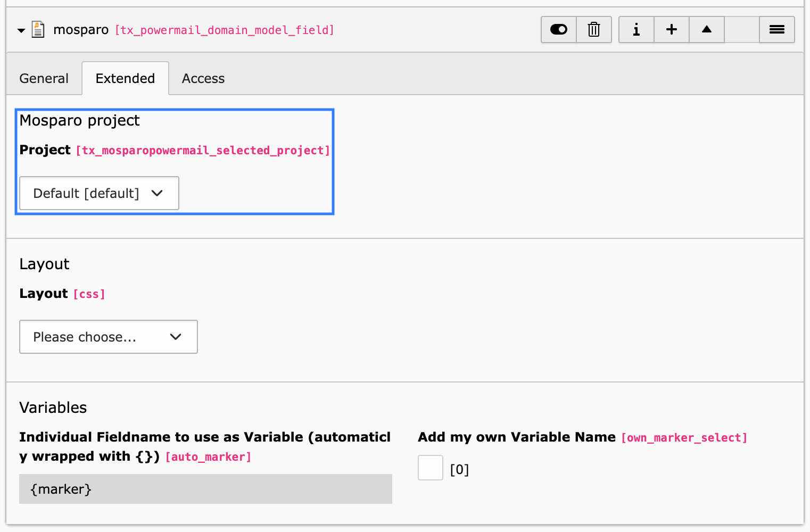Toggle the mosparo field visibility switch
Image resolution: width=810 pixels, height=532 pixels.
pos(559,29)
